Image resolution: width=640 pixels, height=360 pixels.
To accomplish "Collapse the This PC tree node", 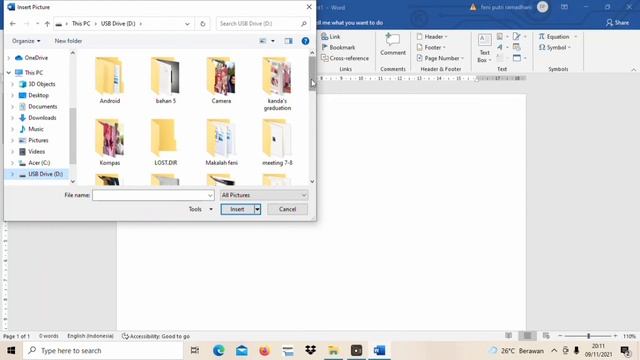I will click(9, 73).
